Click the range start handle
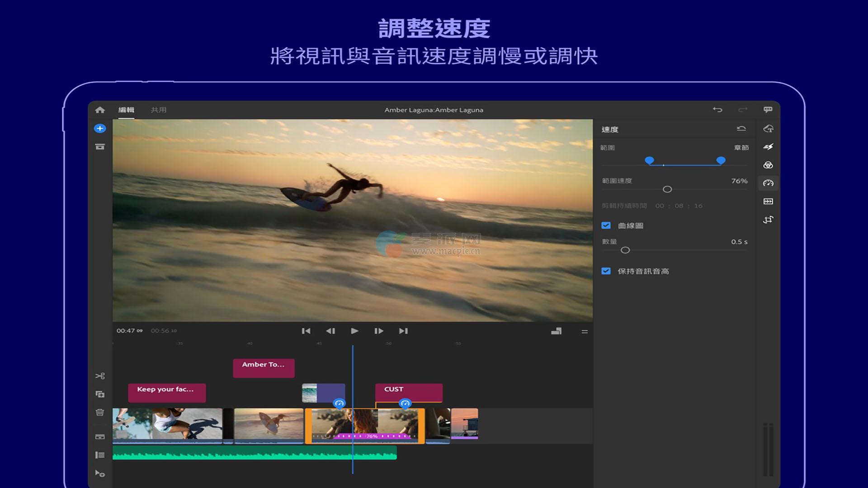This screenshot has height=488, width=868. tap(650, 160)
